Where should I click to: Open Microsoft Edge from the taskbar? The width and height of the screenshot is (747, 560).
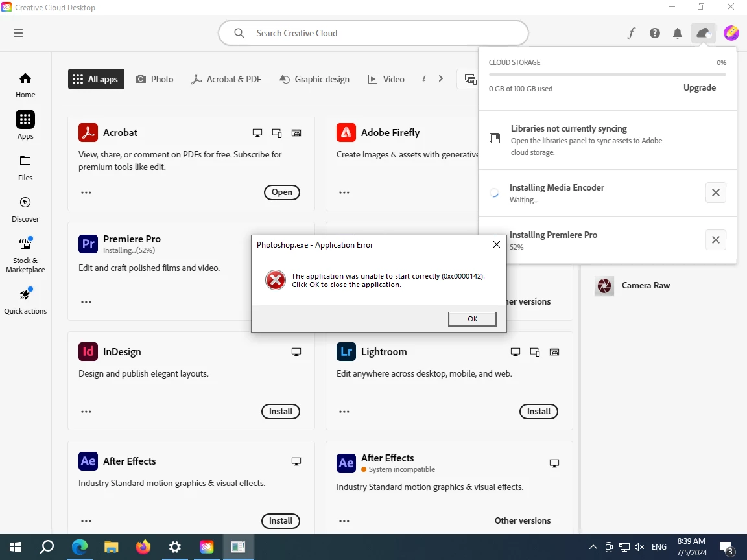(x=80, y=547)
